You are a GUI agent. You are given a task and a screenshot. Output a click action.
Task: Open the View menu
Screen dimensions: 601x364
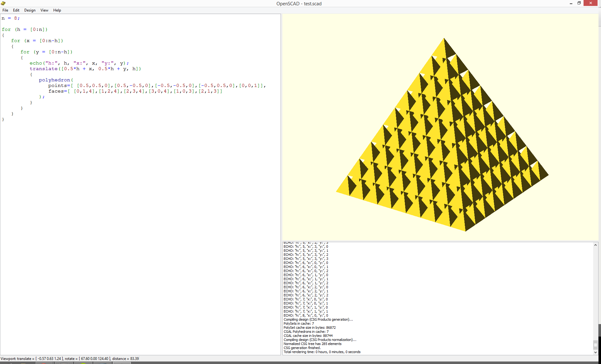44,10
